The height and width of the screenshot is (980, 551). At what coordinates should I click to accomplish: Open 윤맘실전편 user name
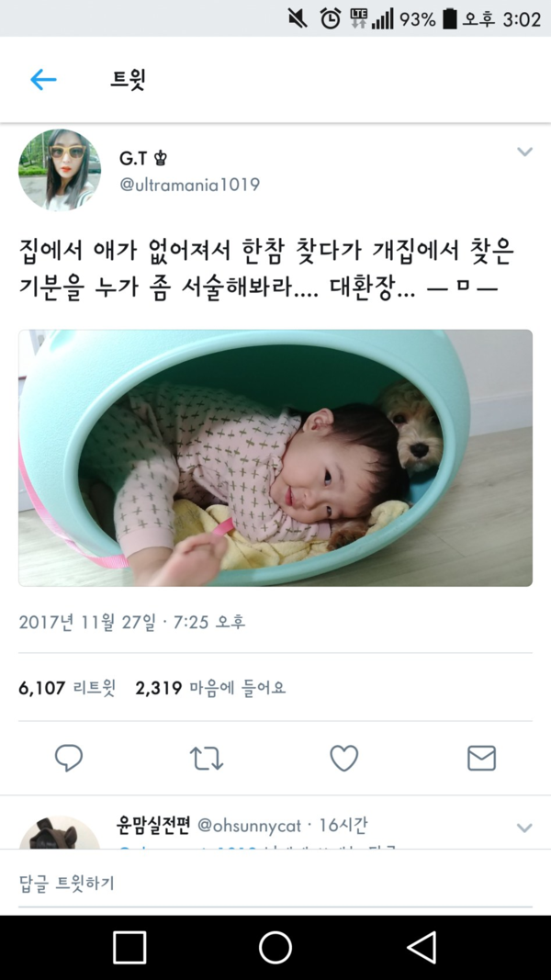pyautogui.click(x=153, y=825)
